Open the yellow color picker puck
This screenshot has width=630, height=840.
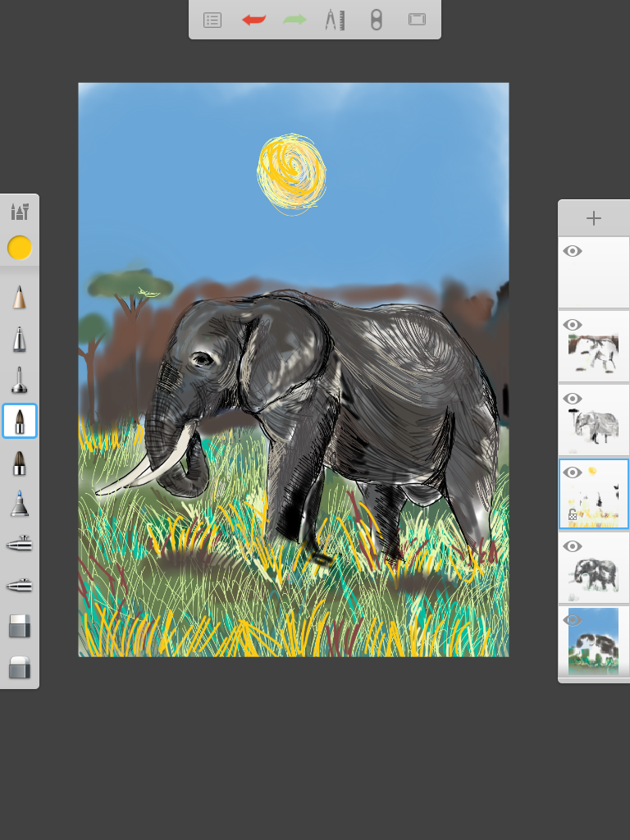[x=20, y=248]
